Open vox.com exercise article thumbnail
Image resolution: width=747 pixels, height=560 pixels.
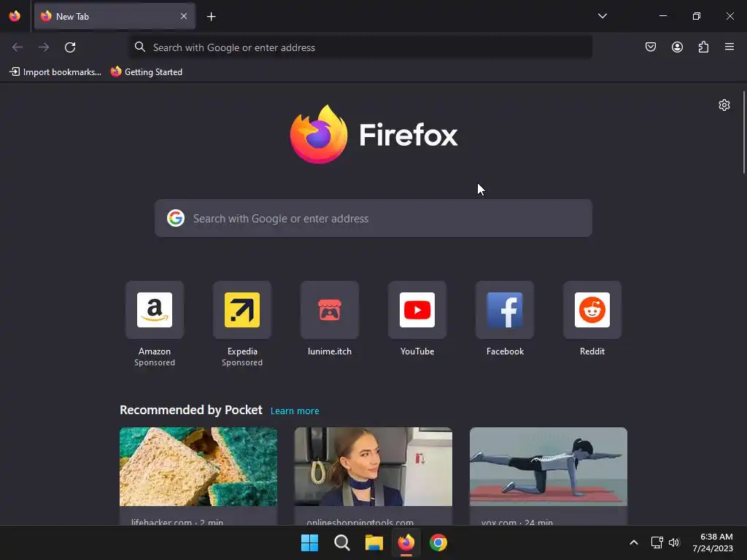pyautogui.click(x=549, y=467)
